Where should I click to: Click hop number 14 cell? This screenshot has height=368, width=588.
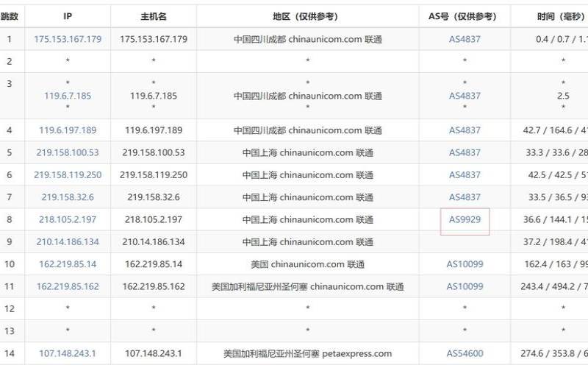click(x=10, y=353)
